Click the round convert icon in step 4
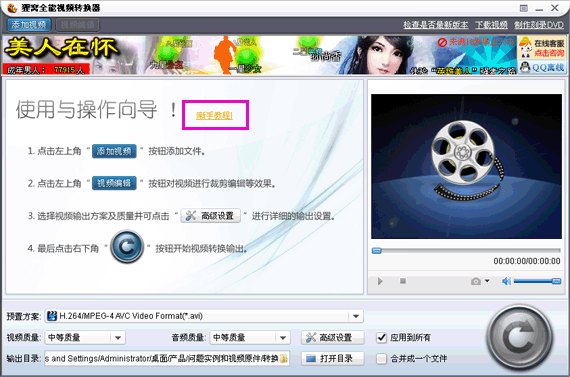The width and height of the screenshot is (570, 377). point(127,247)
